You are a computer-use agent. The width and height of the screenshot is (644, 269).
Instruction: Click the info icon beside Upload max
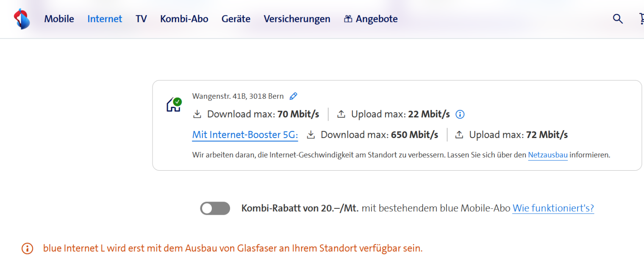460,114
